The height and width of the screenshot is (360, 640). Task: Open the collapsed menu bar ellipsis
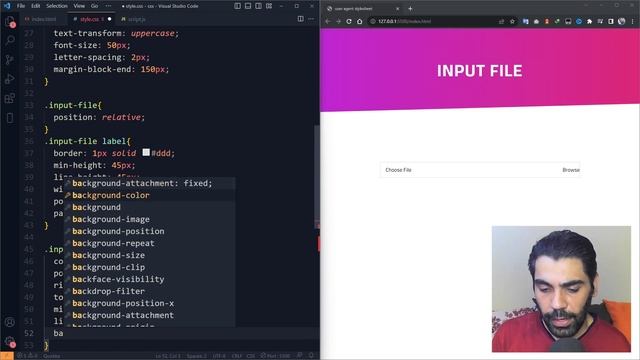click(108, 6)
